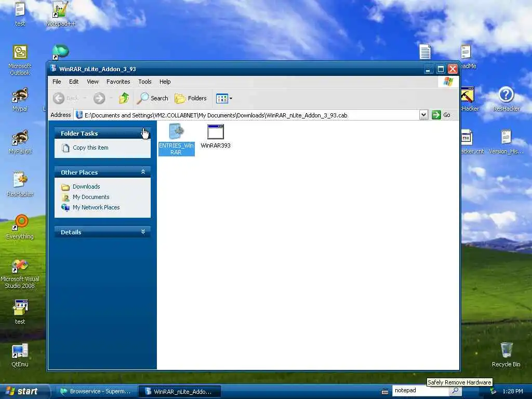
Task: Open the test program icon above QtEmu
Action: tap(20, 312)
